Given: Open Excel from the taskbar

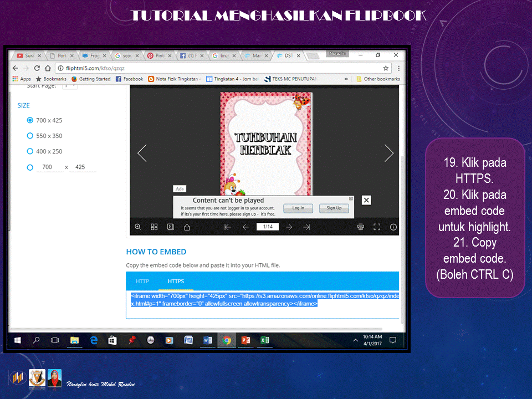Looking at the screenshot, I should (265, 340).
